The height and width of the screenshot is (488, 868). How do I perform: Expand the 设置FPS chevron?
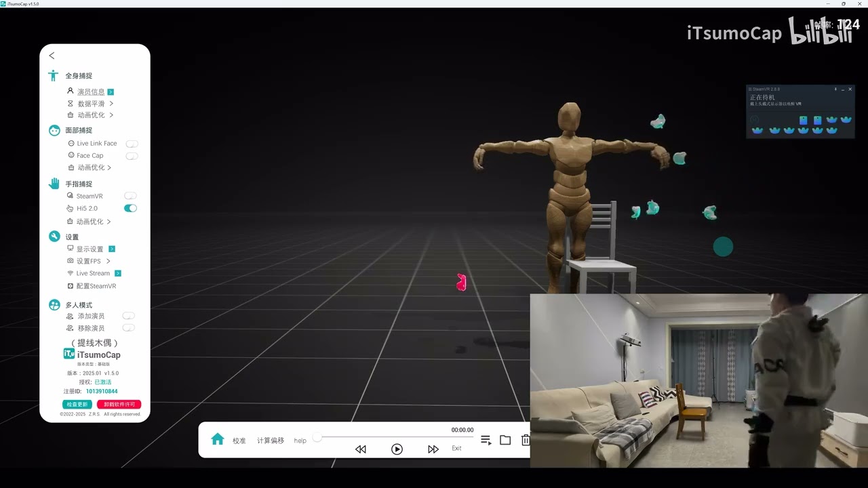[108, 261]
